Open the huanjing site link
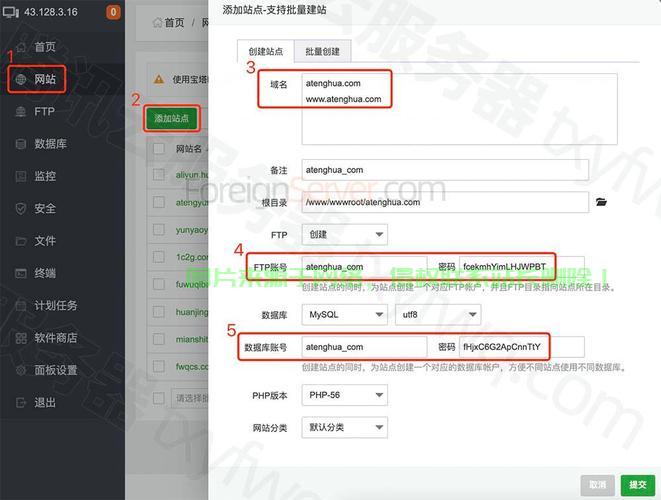Screen dimensions: 661x500 192,312
